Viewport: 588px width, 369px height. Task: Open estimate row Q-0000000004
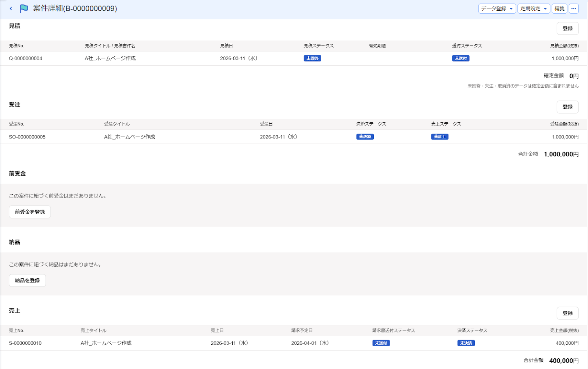pos(294,58)
